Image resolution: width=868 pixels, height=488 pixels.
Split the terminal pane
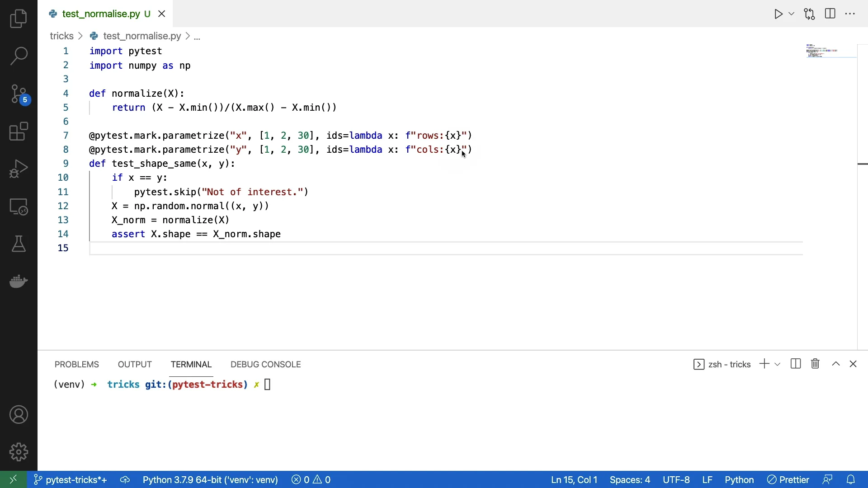pyautogui.click(x=796, y=364)
